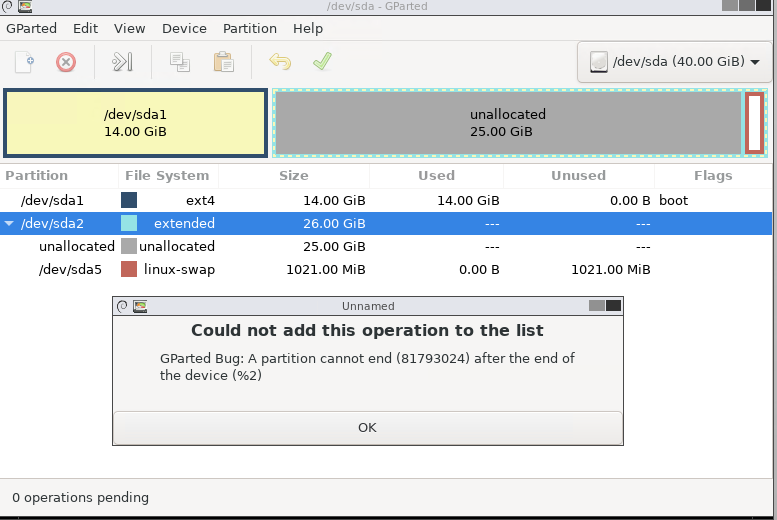This screenshot has height=520, width=777.
Task: Click the boot flag of /dev/sda1
Action: 673,200
